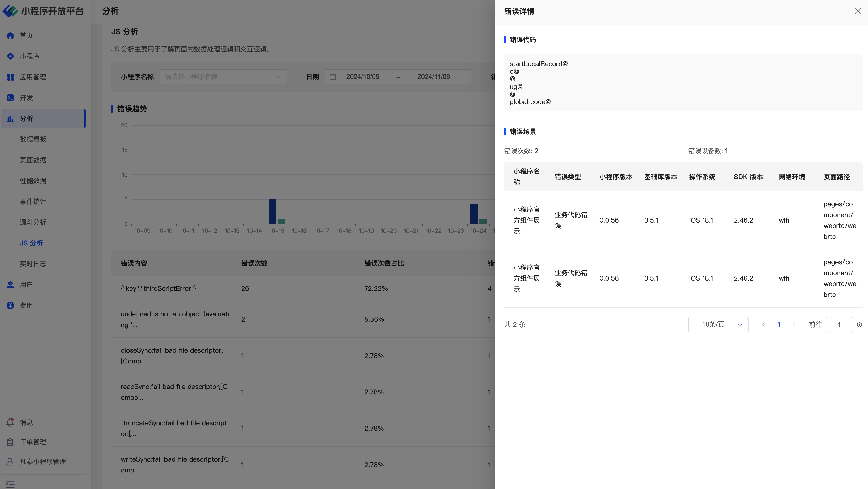This screenshot has height=489, width=868.
Task: Click the Fees yen coin icon
Action: 10,305
